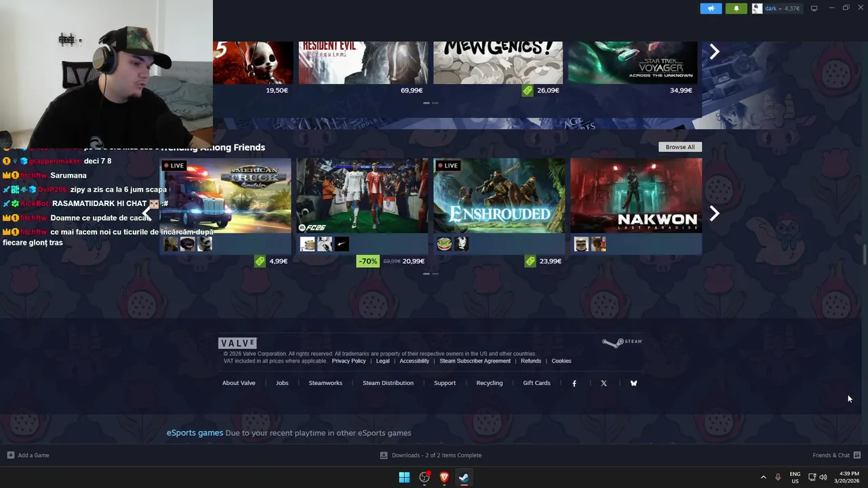Click the Steam taskbar icon

coord(464,477)
